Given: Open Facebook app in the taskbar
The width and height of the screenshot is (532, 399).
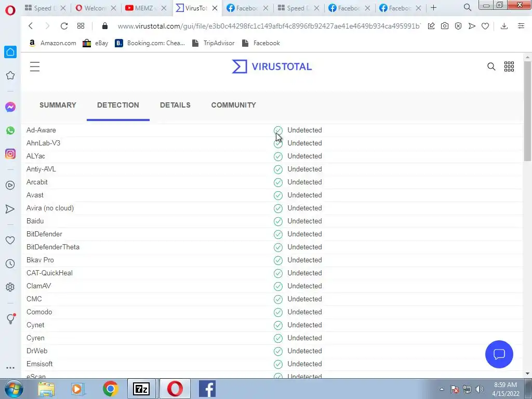Looking at the screenshot, I should click(x=207, y=389).
